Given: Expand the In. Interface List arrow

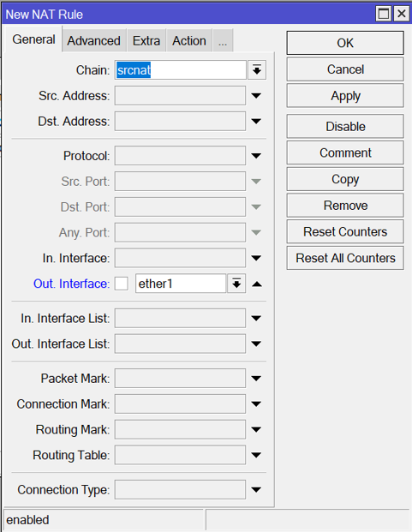Looking at the screenshot, I should click(x=256, y=318).
